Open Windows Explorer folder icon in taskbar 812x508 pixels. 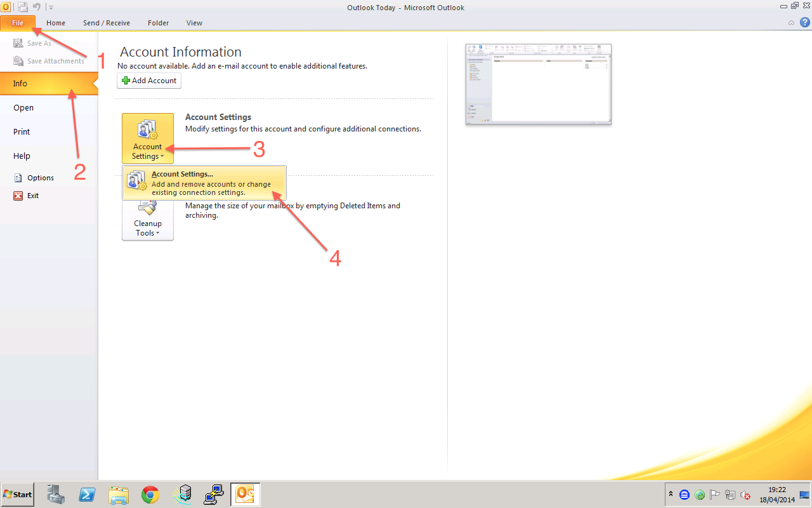[x=119, y=494]
